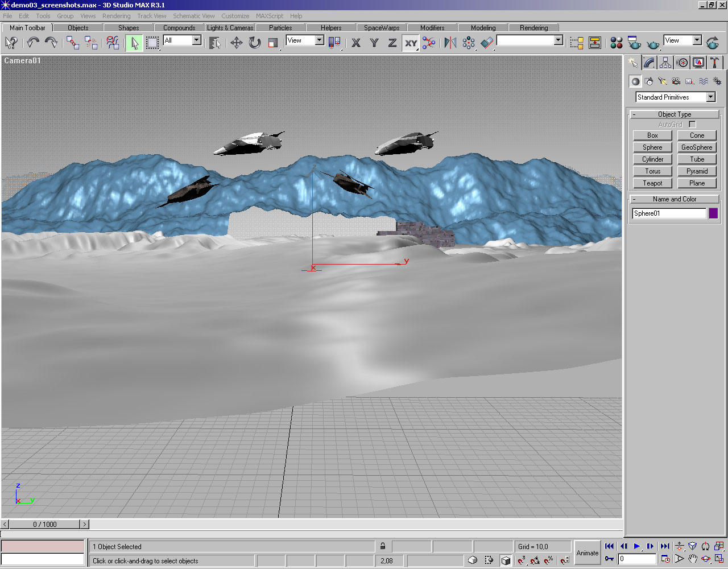Open the All selection filter dropdown

(196, 40)
